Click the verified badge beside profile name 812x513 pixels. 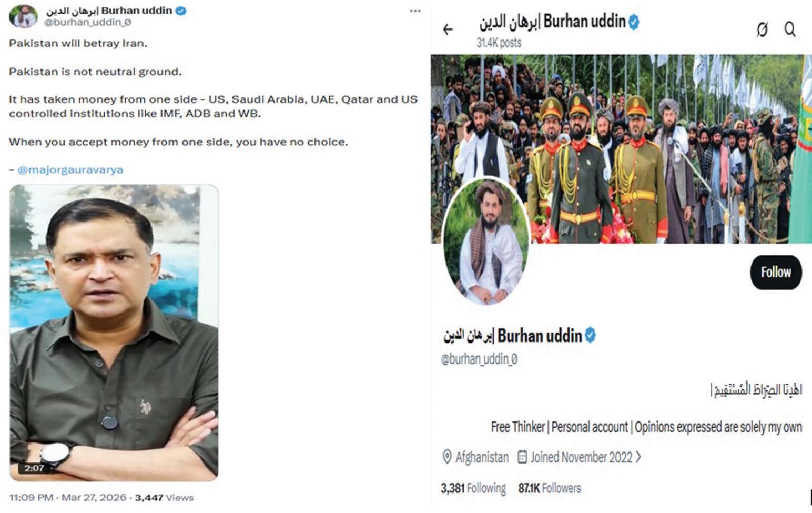coord(590,335)
